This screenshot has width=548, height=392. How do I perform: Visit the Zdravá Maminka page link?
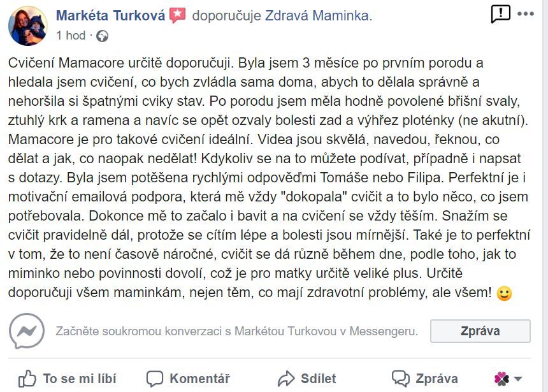tap(317, 16)
